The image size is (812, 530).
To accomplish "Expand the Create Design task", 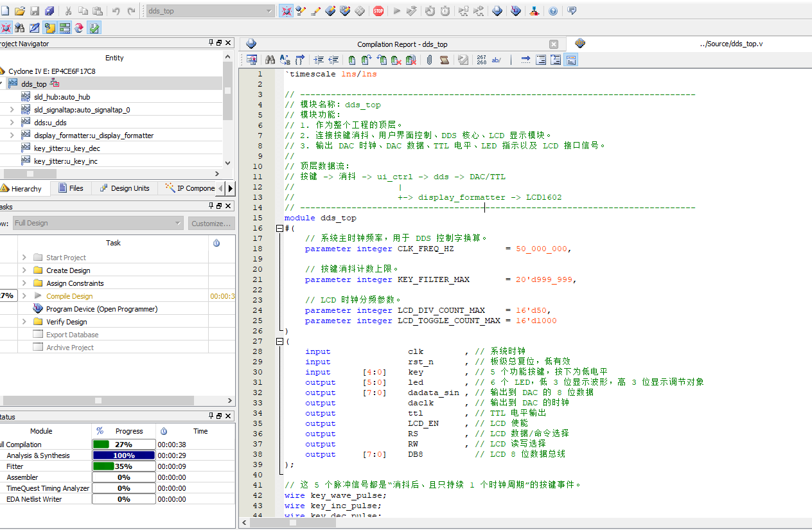I will pos(24,270).
